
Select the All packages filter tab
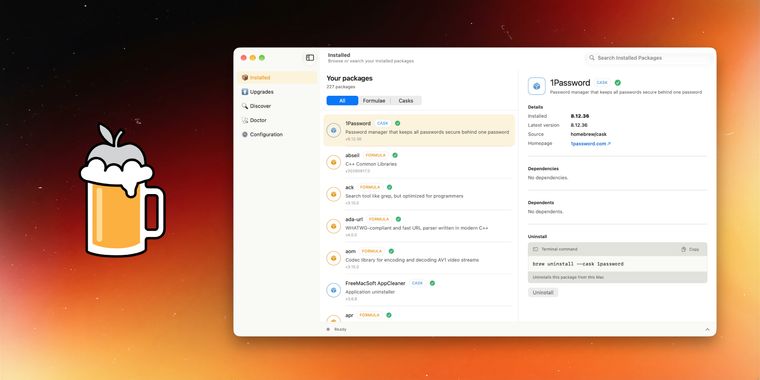click(342, 101)
